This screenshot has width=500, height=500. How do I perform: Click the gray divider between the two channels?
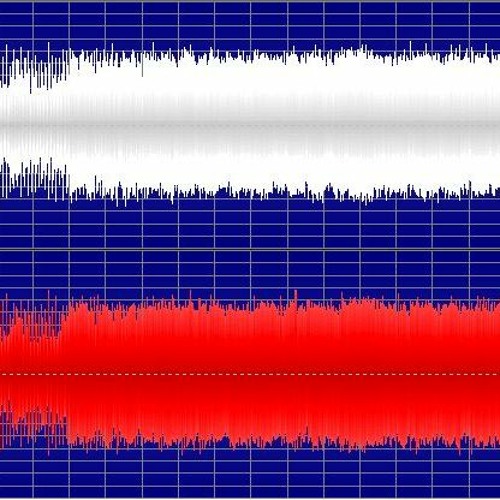point(250,249)
